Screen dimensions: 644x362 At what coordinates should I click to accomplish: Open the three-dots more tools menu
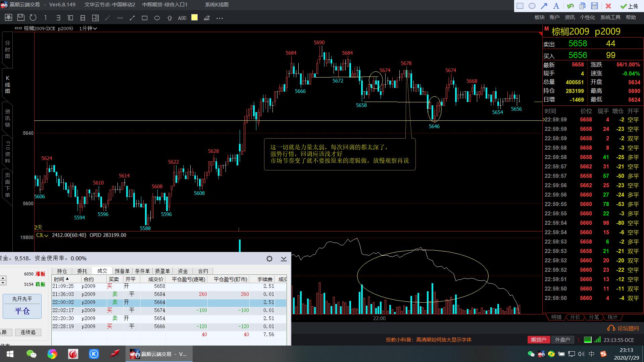tap(220, 18)
